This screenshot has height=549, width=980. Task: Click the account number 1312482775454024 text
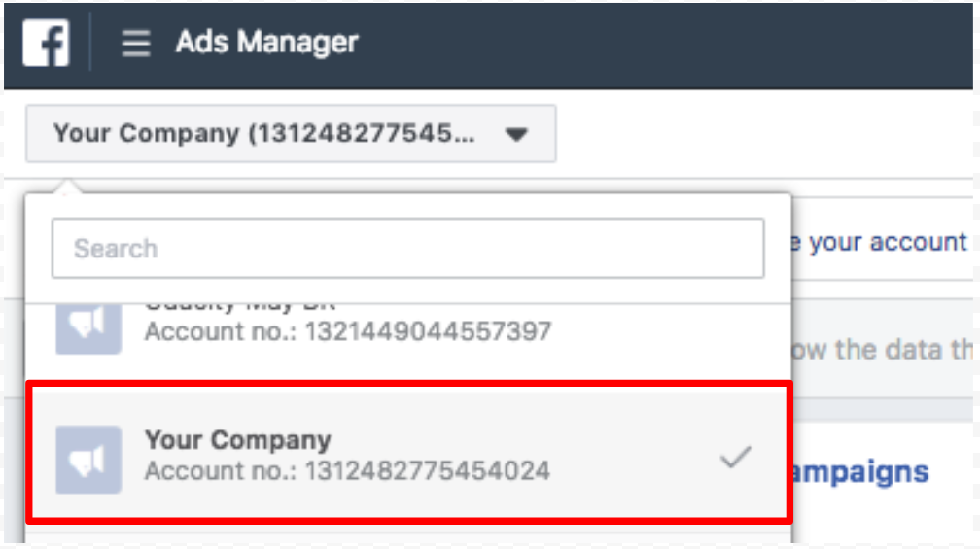[x=347, y=471]
